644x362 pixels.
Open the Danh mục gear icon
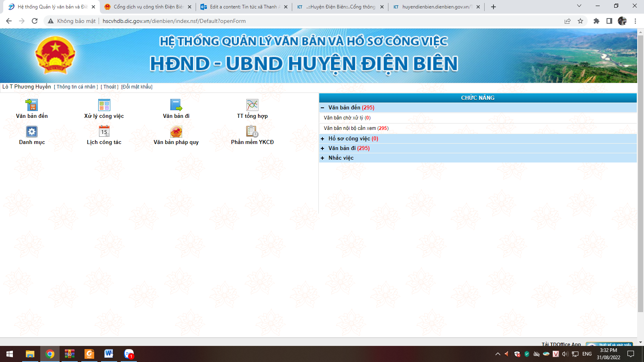32,132
